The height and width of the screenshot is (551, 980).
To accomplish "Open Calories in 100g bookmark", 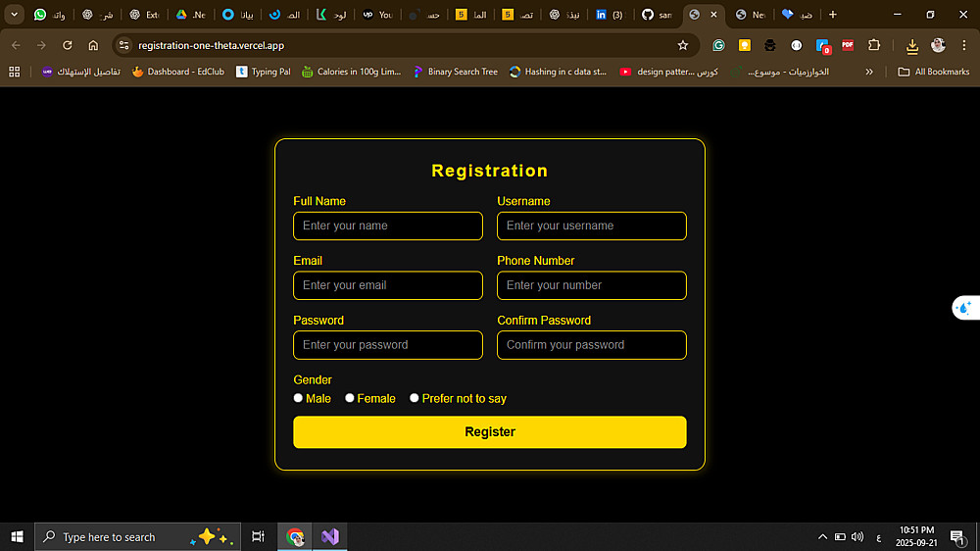I will (351, 72).
